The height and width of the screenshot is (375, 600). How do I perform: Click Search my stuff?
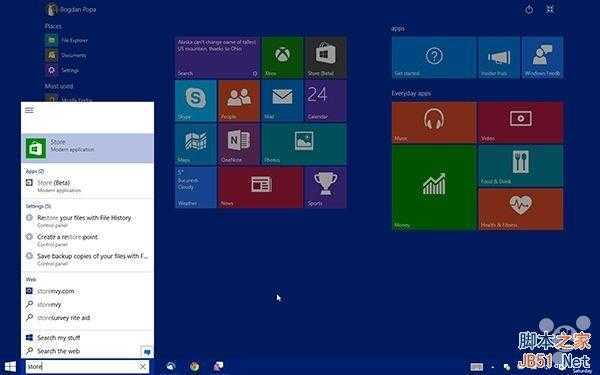pyautogui.click(x=88, y=338)
